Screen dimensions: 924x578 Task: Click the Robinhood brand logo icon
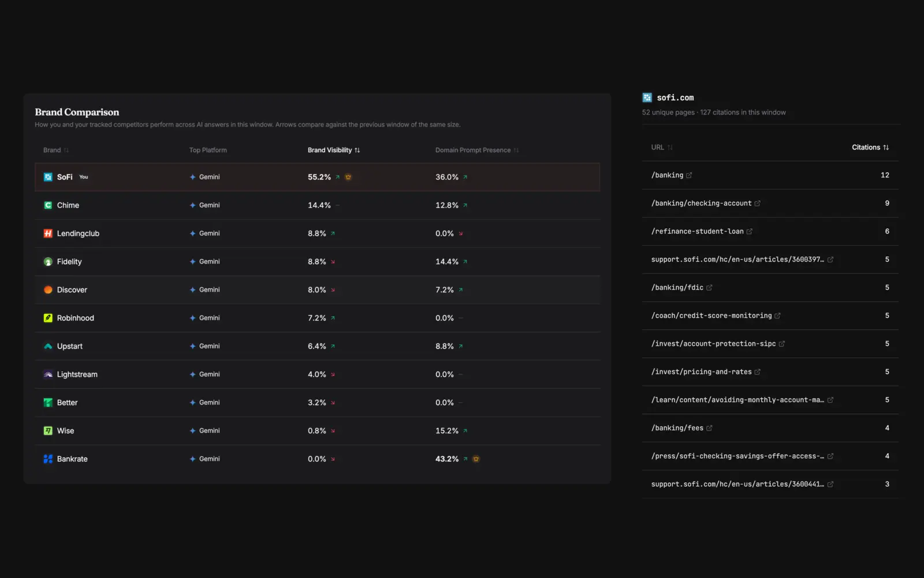click(48, 318)
